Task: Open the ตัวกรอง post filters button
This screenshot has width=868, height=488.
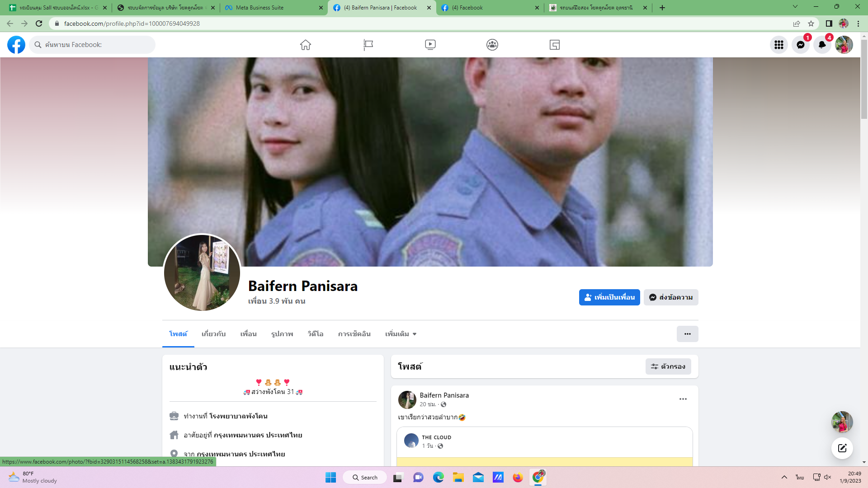Action: [668, 366]
